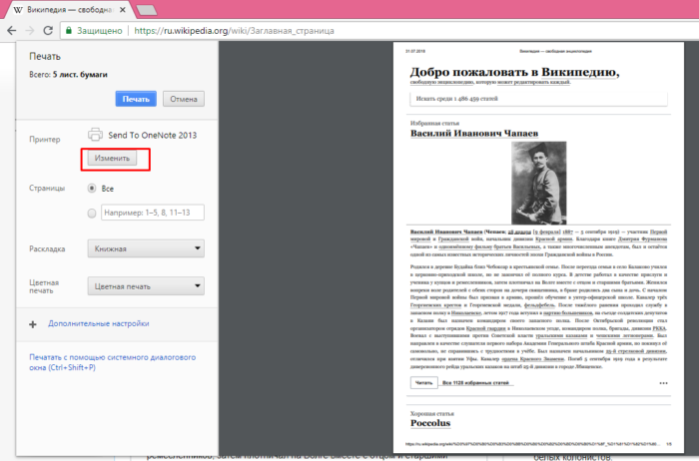Screen dimensions: 699x461
Task: Click the preview heading Василий Иванович Чапаев
Action: pos(474,133)
